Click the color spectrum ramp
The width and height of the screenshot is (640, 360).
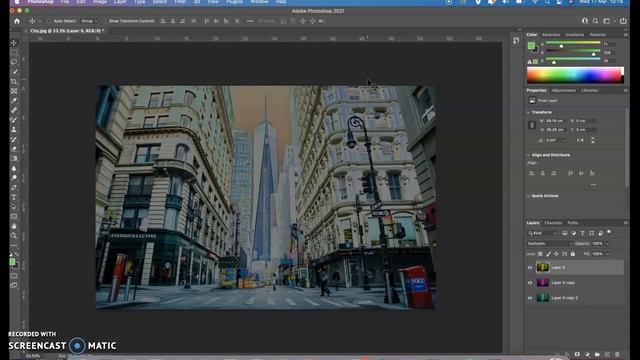pos(575,76)
